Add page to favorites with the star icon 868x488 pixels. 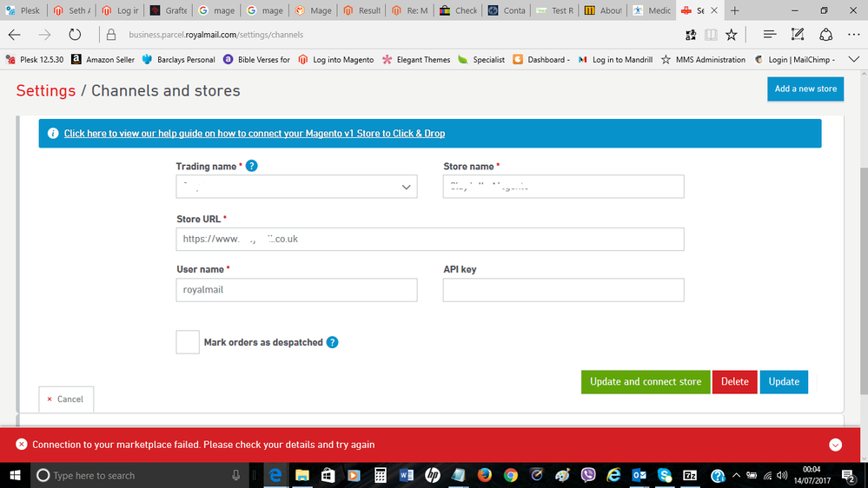(x=732, y=35)
